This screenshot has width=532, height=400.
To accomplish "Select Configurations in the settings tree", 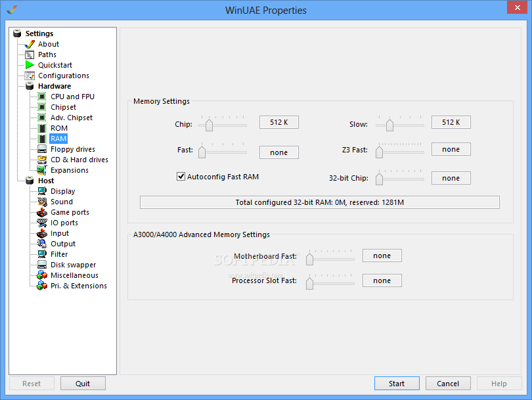I will (x=64, y=76).
